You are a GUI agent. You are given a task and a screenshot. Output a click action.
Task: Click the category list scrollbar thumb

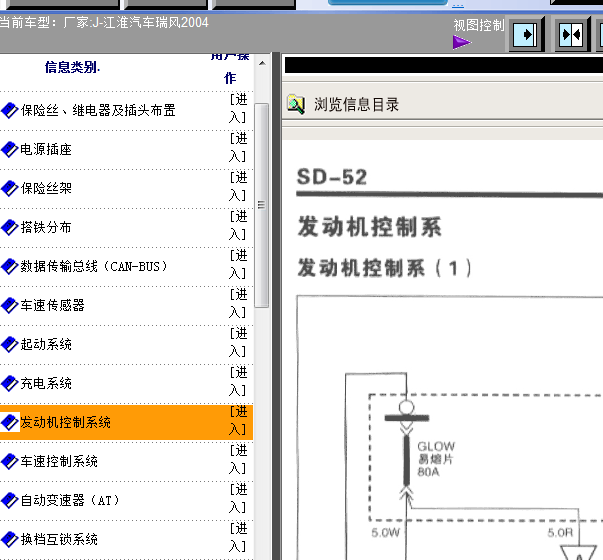[262, 205]
